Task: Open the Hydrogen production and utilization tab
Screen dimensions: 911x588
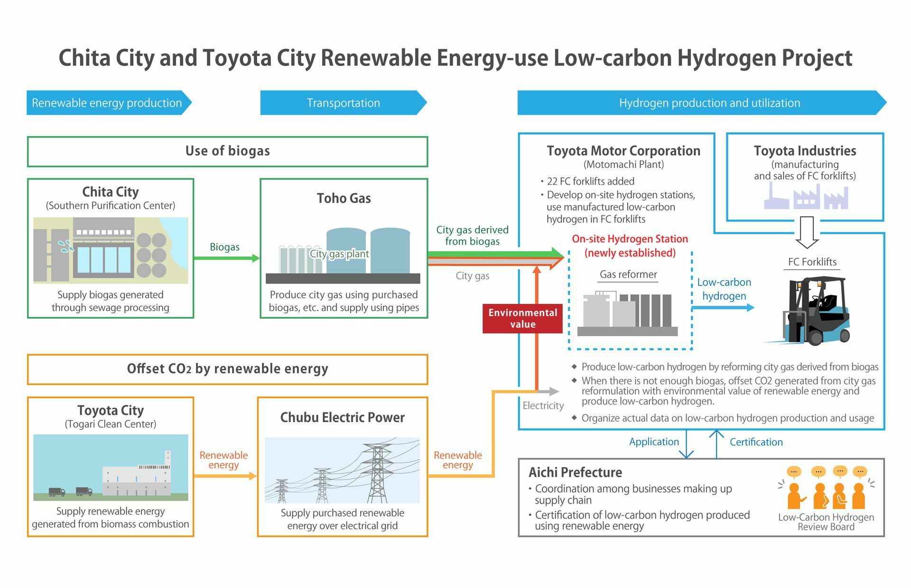Action: pyautogui.click(x=709, y=102)
